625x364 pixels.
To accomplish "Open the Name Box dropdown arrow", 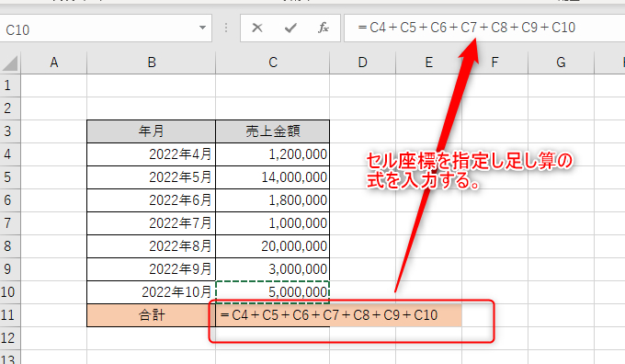I will pyautogui.click(x=202, y=28).
